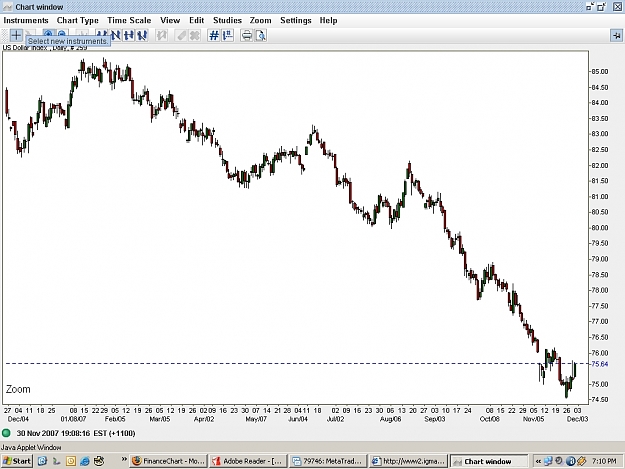Click the 80.00 price axis label
This screenshot has width=625, height=469.
600,228
